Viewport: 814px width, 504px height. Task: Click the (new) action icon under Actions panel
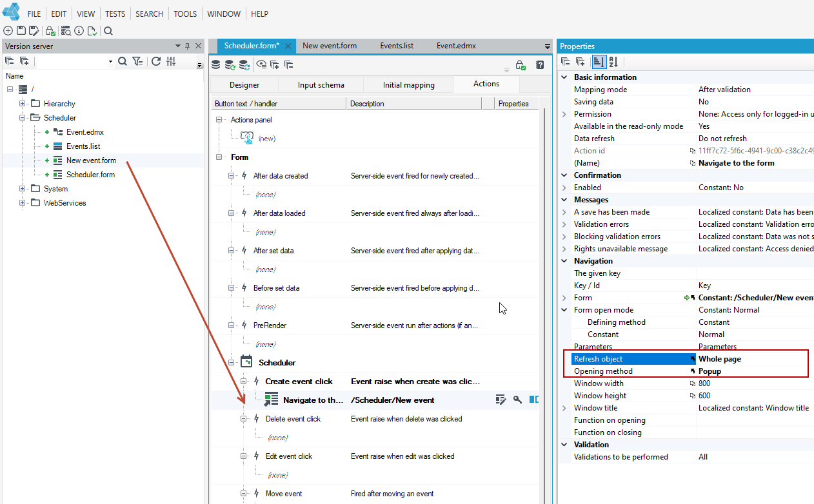tap(247, 137)
